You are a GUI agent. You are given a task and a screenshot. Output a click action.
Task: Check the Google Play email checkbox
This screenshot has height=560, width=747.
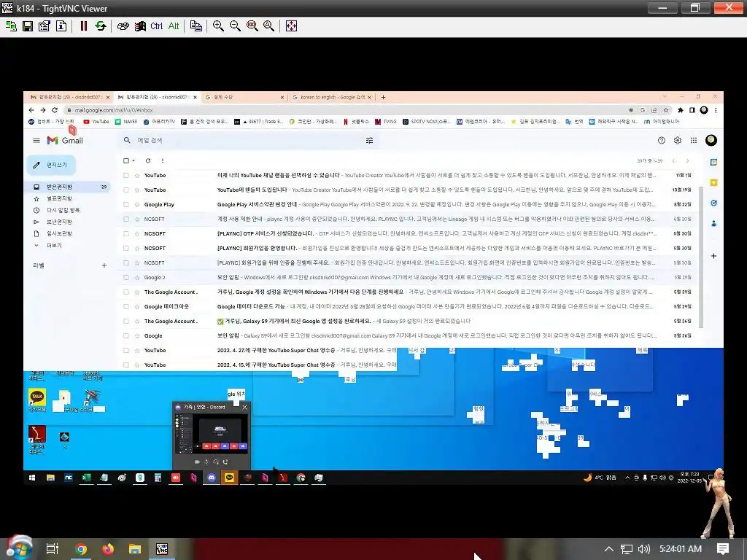(x=126, y=204)
